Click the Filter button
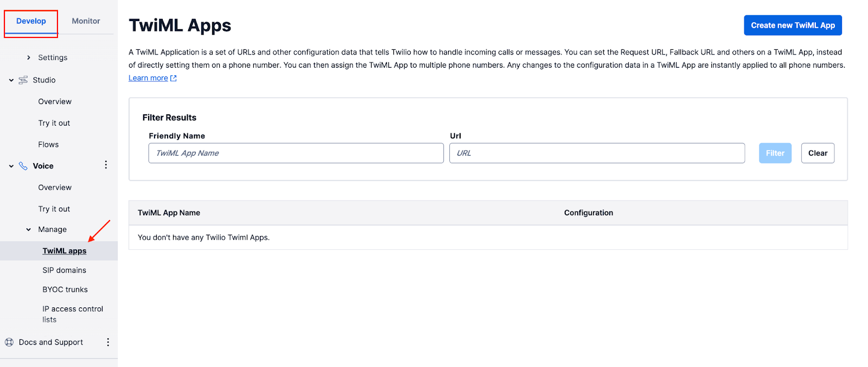Screen dimensions: 868x367 pos(775,153)
